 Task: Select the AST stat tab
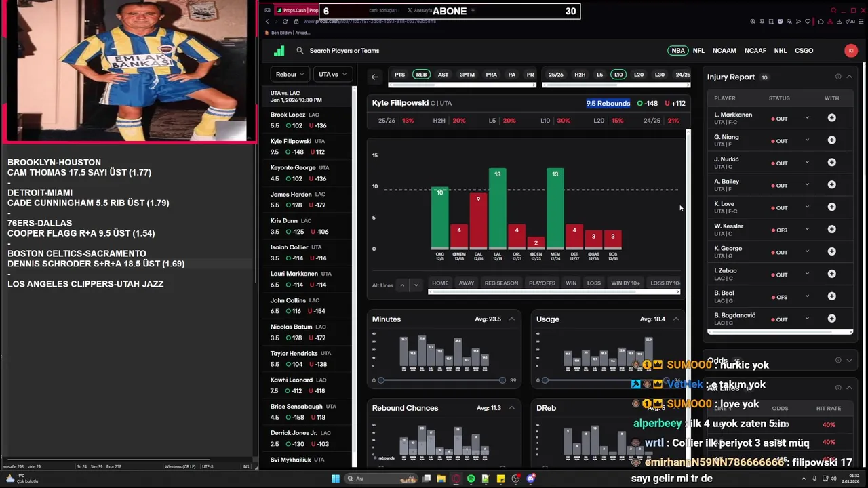pos(443,75)
